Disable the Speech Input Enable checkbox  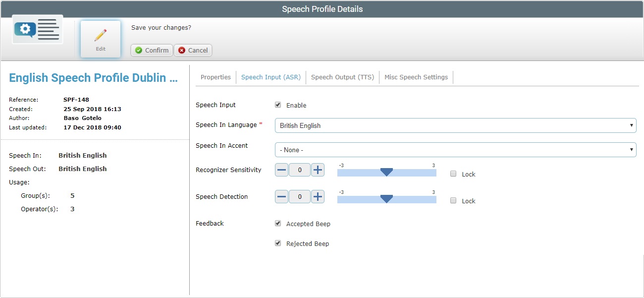coord(278,105)
